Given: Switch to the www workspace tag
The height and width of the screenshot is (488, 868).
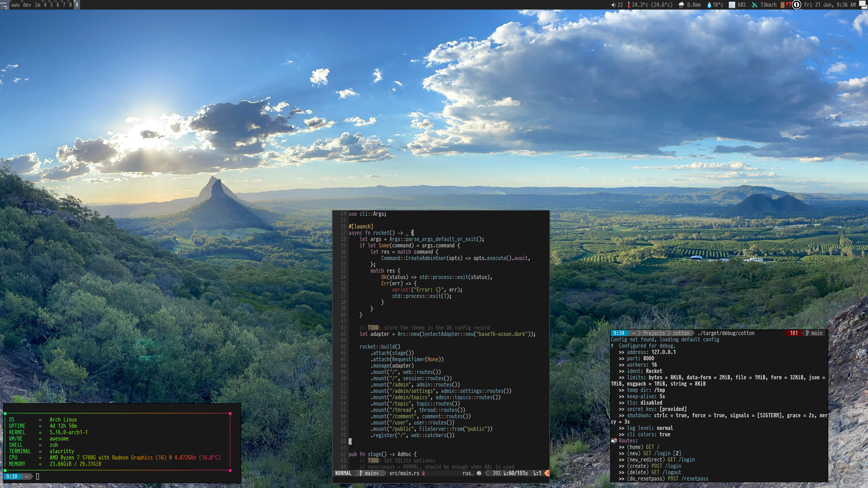Looking at the screenshot, I should coord(15,5).
